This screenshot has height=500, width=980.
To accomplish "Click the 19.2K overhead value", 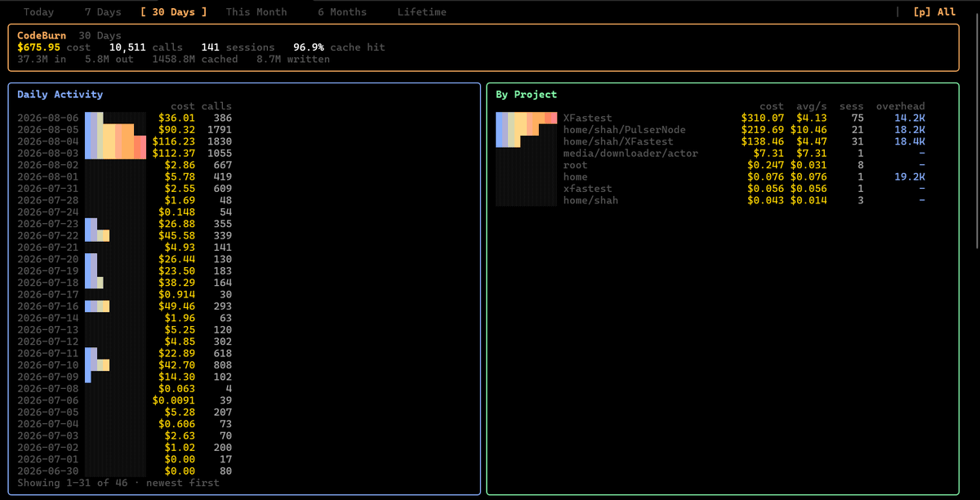I will (910, 177).
